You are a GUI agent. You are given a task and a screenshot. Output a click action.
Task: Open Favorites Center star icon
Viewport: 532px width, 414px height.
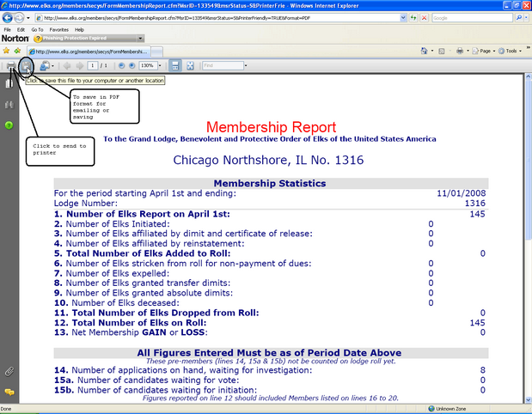click(x=6, y=51)
